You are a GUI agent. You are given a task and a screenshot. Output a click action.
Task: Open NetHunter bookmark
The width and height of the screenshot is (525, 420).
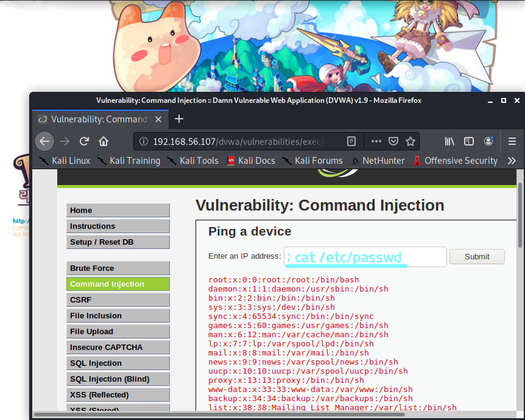click(378, 161)
